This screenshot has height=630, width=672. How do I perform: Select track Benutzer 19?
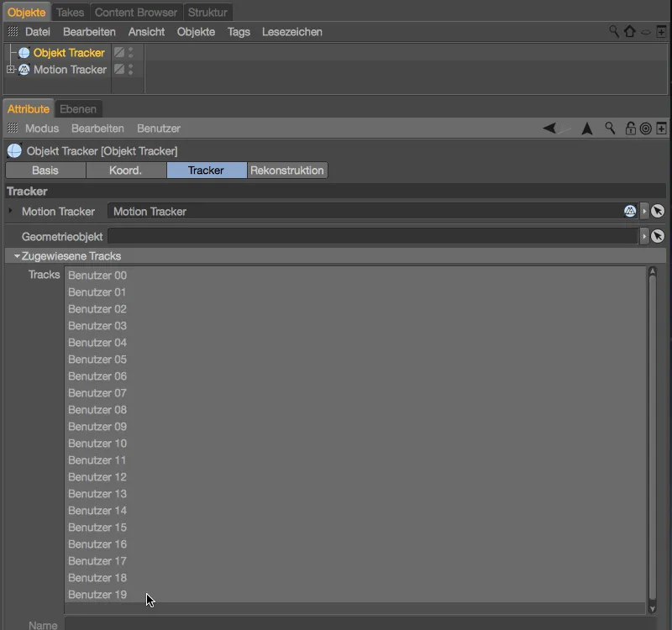click(354, 595)
